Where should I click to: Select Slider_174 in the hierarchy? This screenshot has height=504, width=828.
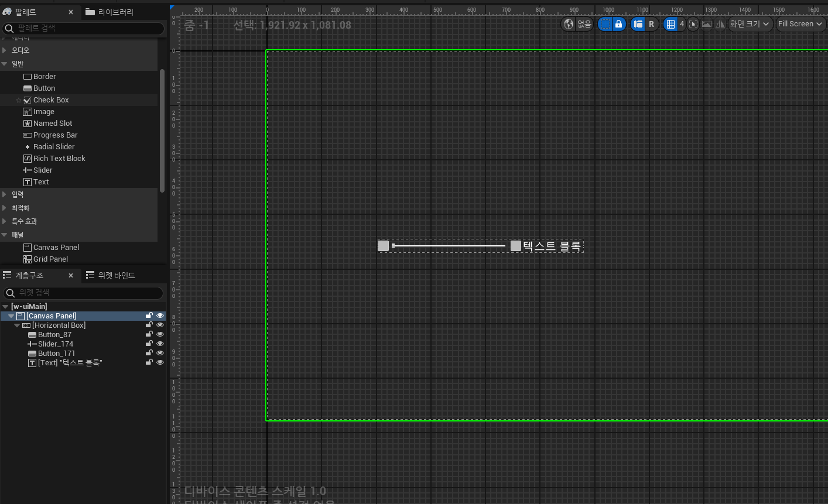[x=83, y=344]
